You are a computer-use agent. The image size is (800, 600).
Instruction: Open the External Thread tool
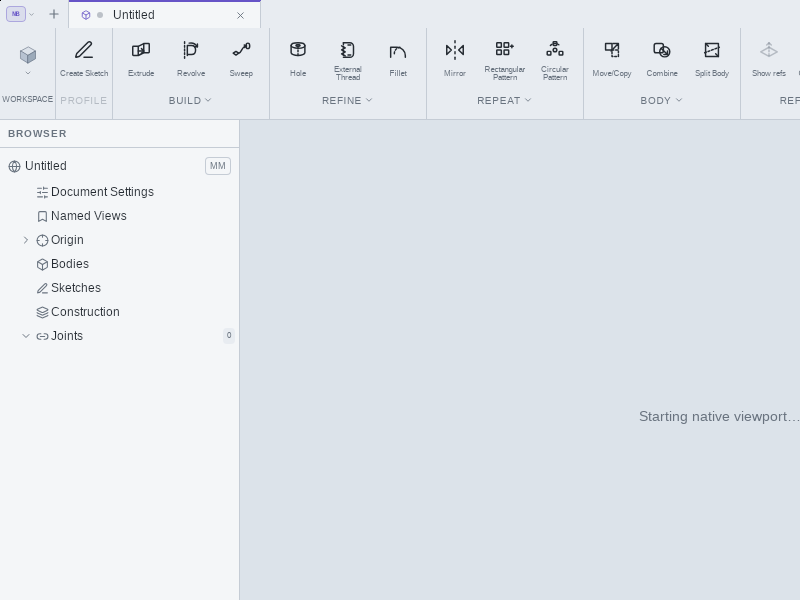[x=348, y=60]
